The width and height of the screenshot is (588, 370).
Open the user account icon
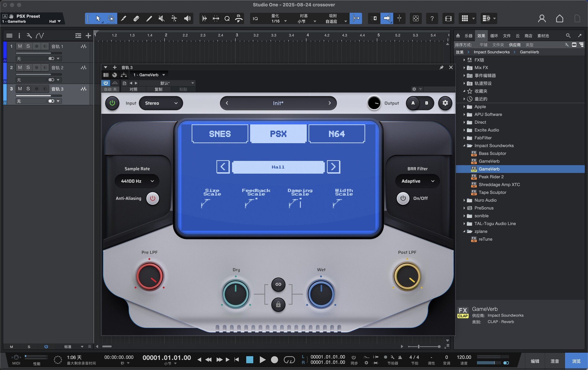coord(542,19)
